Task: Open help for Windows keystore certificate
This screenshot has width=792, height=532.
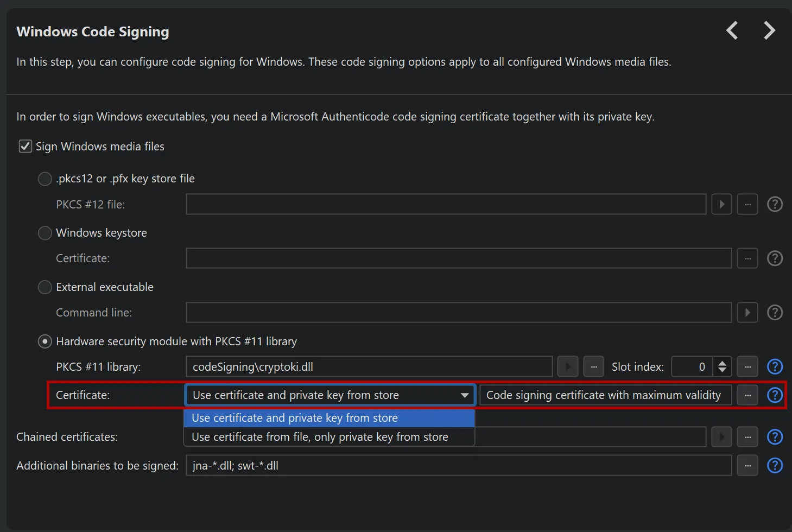Action: point(775,258)
